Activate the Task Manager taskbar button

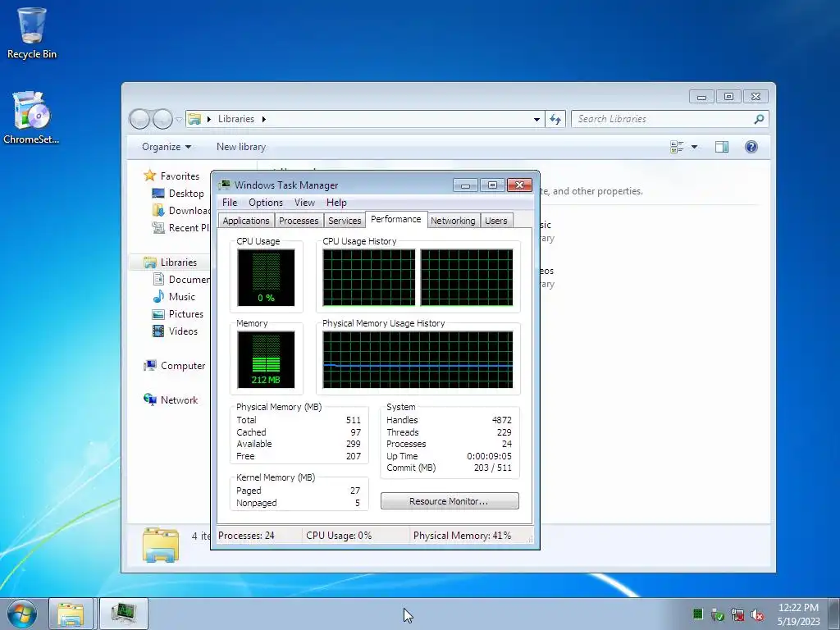tap(124, 614)
